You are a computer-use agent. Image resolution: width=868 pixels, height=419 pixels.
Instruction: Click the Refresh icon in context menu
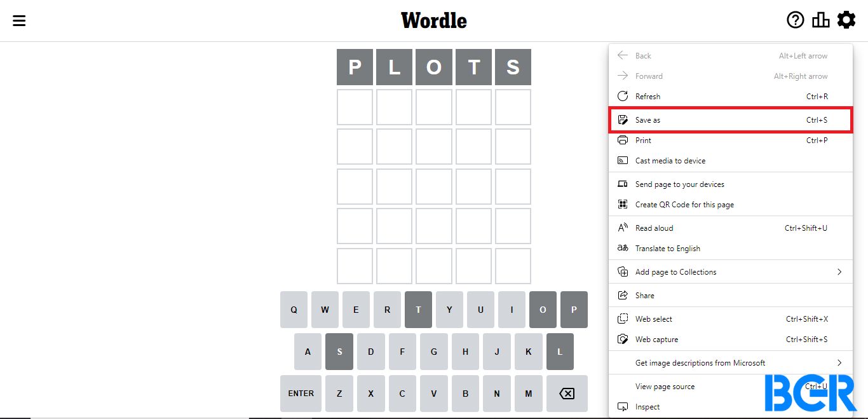tap(623, 97)
